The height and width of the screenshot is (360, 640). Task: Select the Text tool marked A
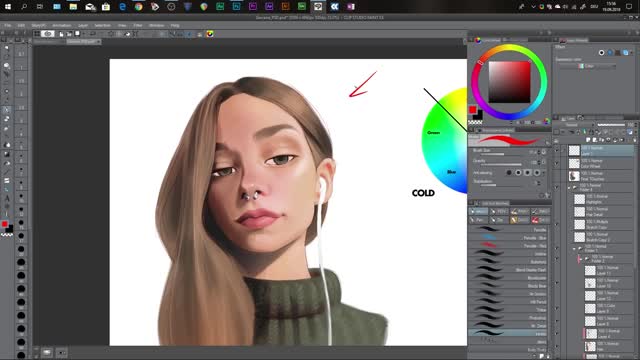coord(7,198)
